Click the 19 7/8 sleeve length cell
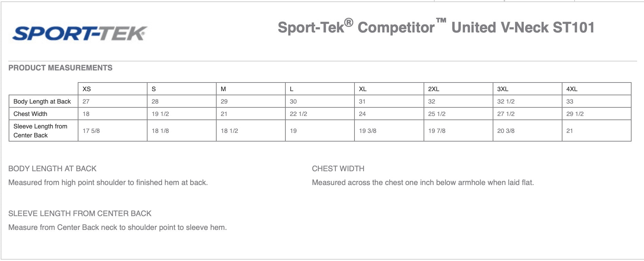 click(x=437, y=131)
